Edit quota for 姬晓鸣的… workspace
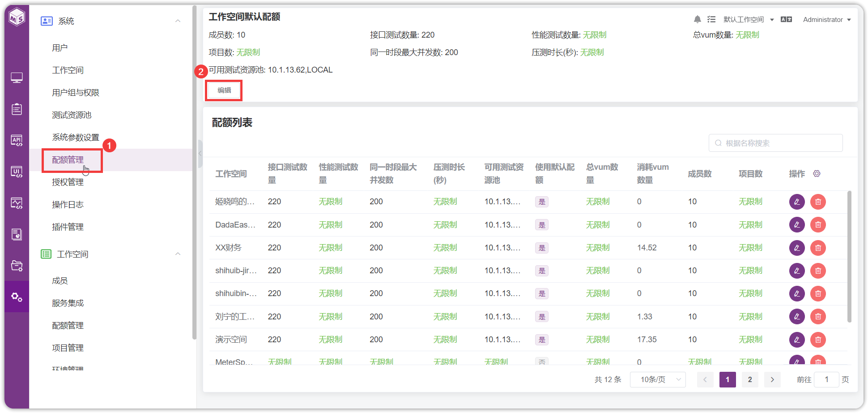 click(797, 202)
